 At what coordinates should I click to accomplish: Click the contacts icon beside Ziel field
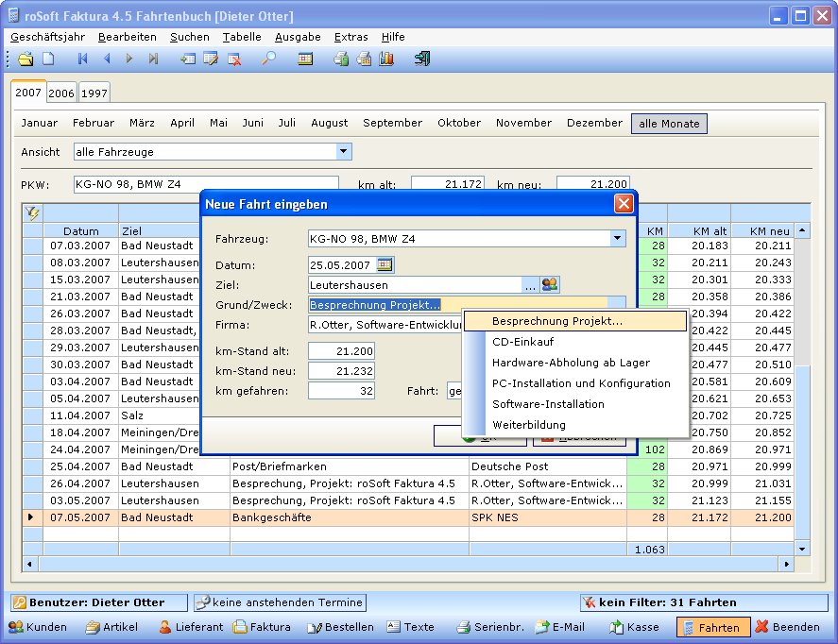point(550,284)
